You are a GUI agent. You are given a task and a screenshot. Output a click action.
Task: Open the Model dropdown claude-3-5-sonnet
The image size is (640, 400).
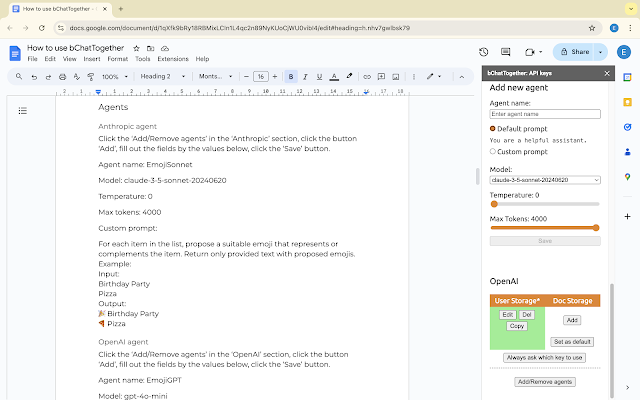(x=545, y=180)
